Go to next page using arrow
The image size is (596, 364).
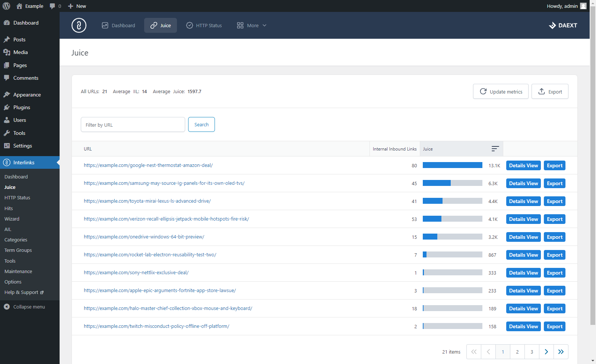click(546, 352)
